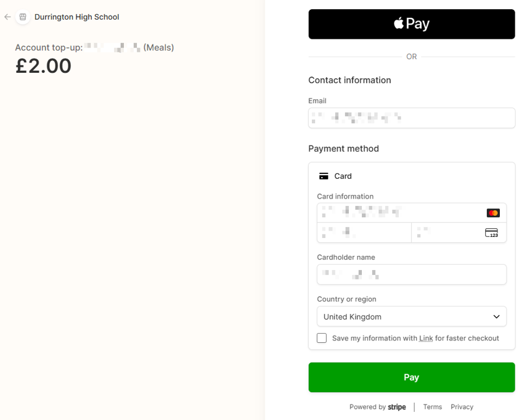
Task: Open the Terms link
Action: [x=432, y=407]
